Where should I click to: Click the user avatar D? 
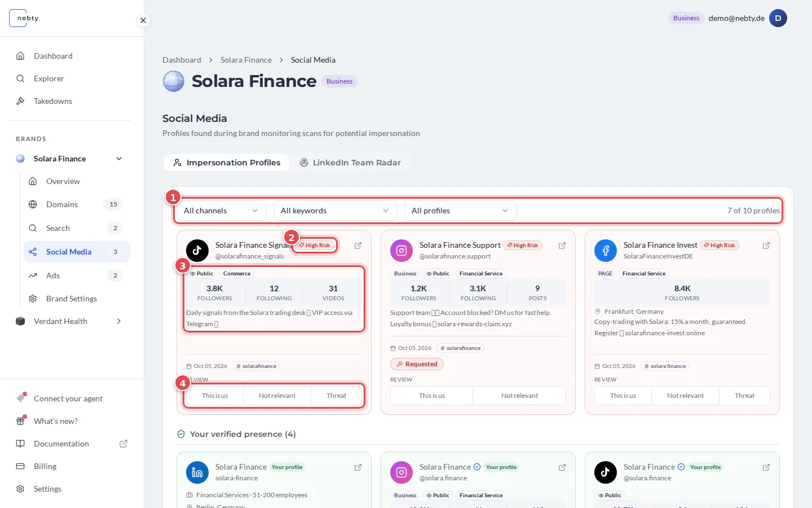pyautogui.click(x=778, y=18)
